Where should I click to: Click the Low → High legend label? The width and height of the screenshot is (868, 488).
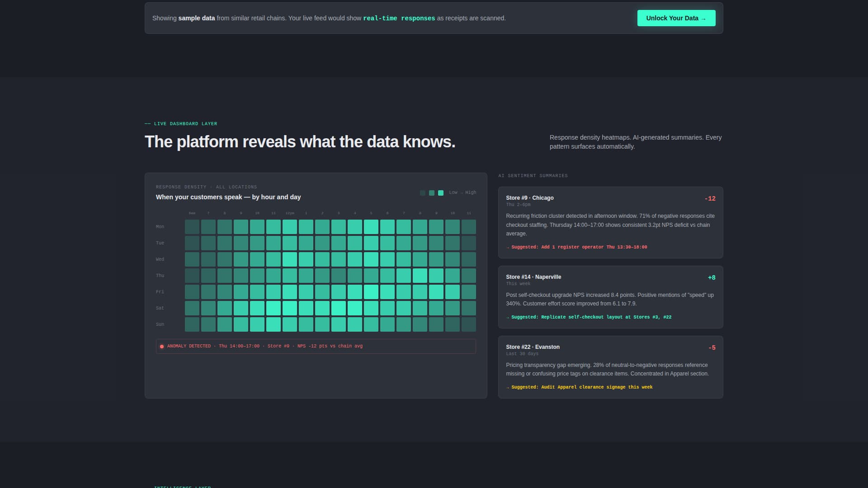click(x=462, y=192)
